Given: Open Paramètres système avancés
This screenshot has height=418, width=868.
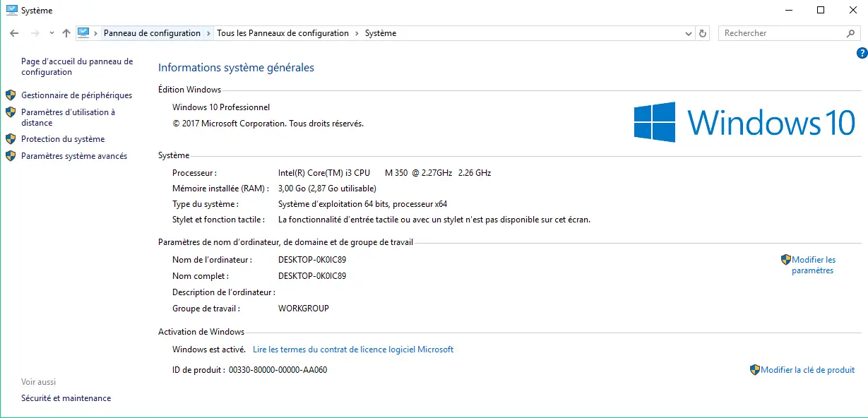Looking at the screenshot, I should [74, 156].
